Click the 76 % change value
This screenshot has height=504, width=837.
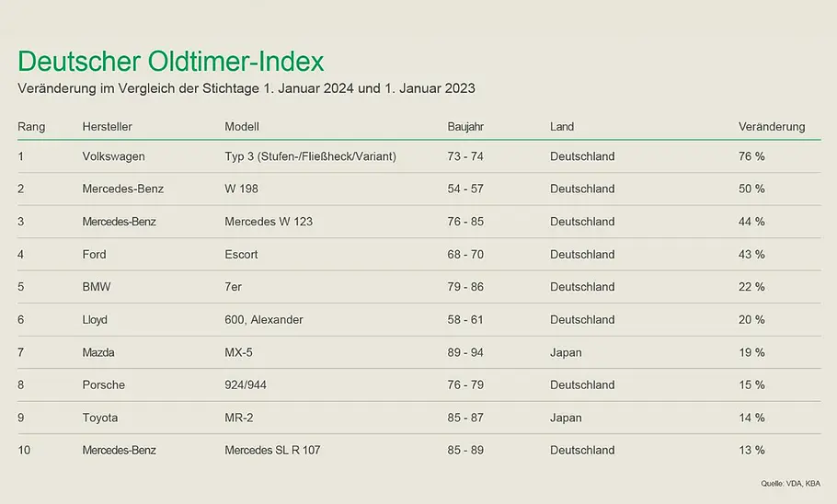tap(751, 156)
